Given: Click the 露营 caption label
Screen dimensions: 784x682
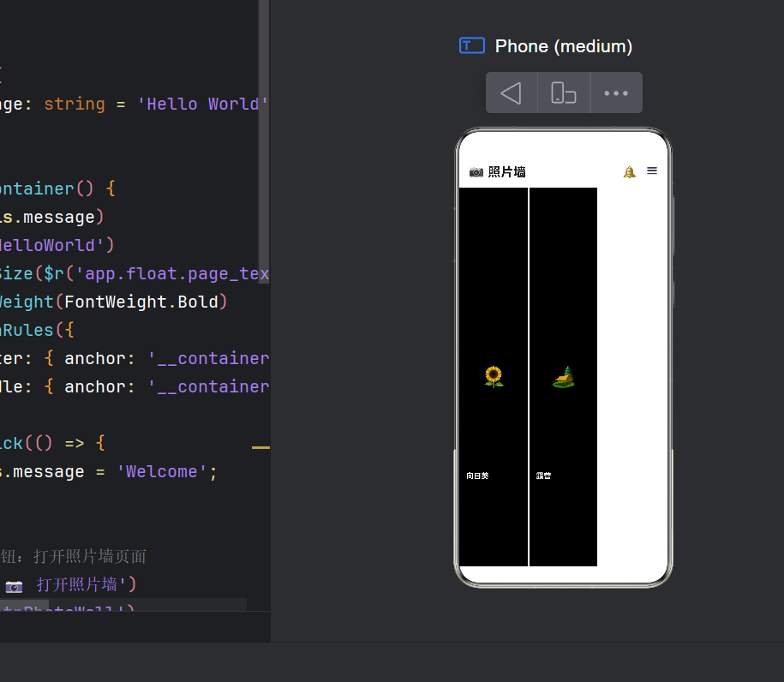Looking at the screenshot, I should tap(543, 476).
